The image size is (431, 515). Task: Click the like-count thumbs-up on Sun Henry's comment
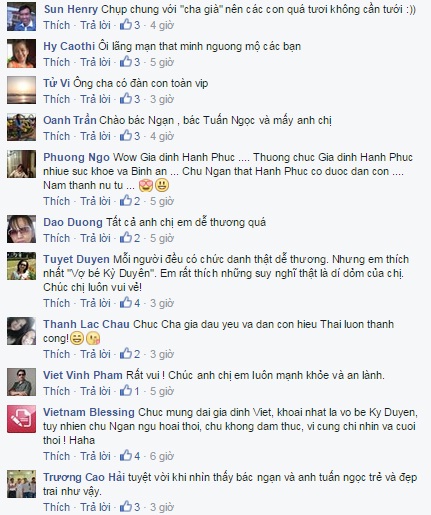(x=126, y=25)
